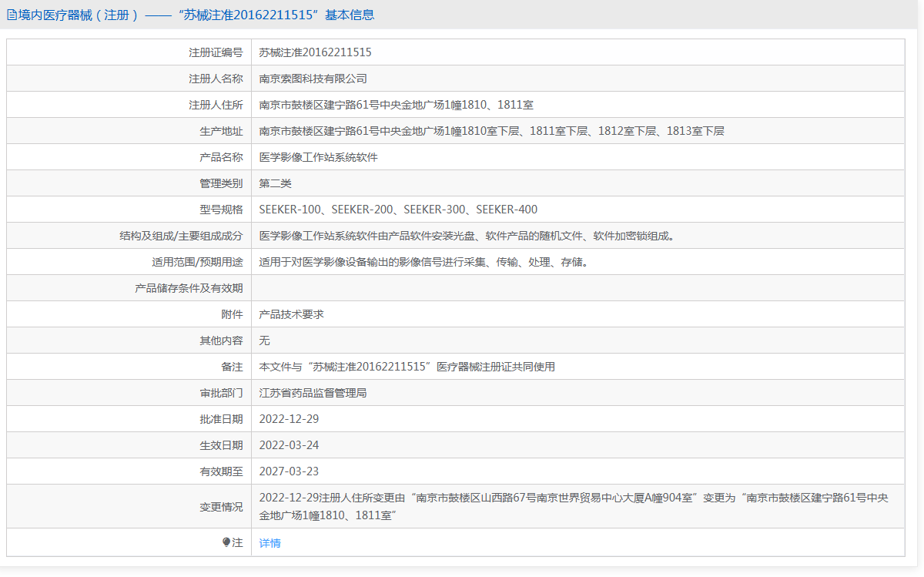Select the 生产地址 production address value
This screenshot has width=924, height=577.
[x=492, y=131]
